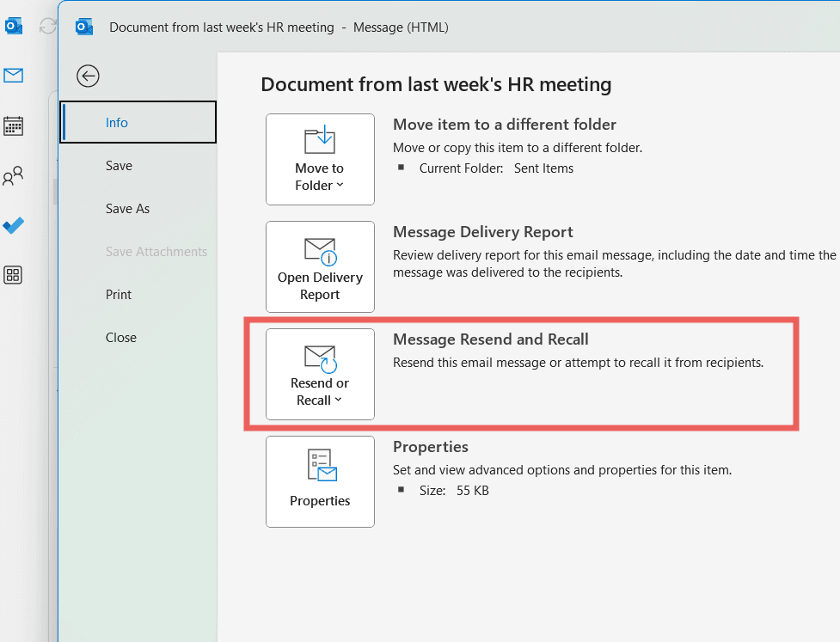Click Save in the left menu
This screenshot has height=642, width=840.
click(x=118, y=165)
